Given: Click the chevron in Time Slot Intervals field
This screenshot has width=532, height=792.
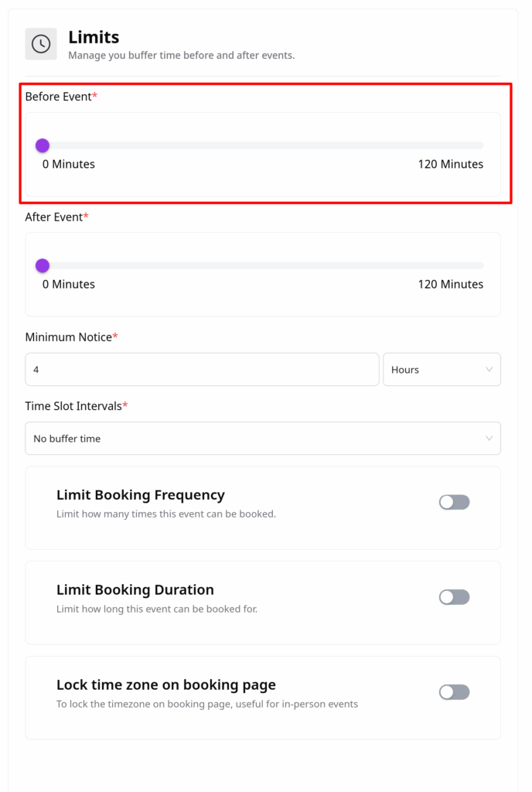Looking at the screenshot, I should 489,439.
